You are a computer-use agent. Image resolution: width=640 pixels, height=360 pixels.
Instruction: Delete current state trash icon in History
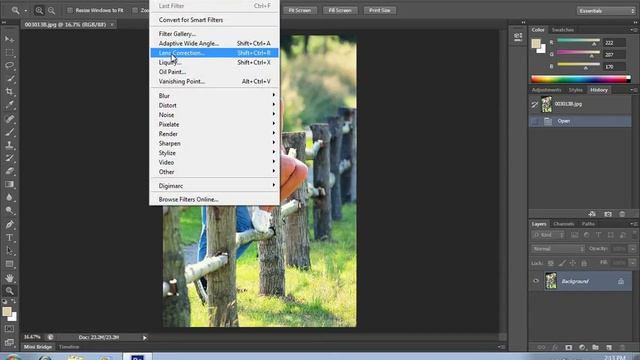(622, 214)
